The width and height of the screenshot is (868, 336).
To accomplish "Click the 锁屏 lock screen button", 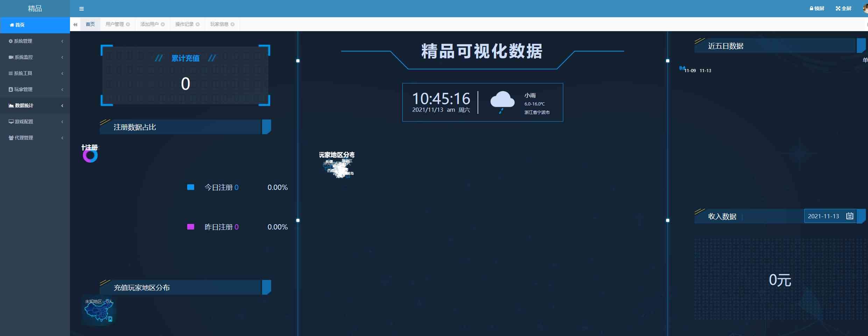I will tap(817, 8).
